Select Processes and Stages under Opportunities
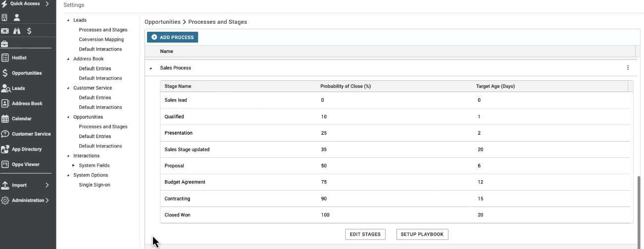 point(103,127)
